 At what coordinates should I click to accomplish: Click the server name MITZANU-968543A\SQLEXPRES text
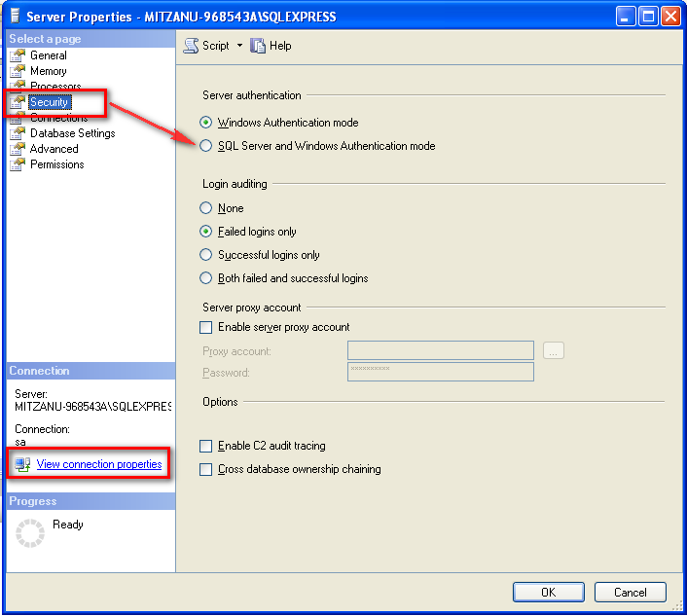point(92,407)
